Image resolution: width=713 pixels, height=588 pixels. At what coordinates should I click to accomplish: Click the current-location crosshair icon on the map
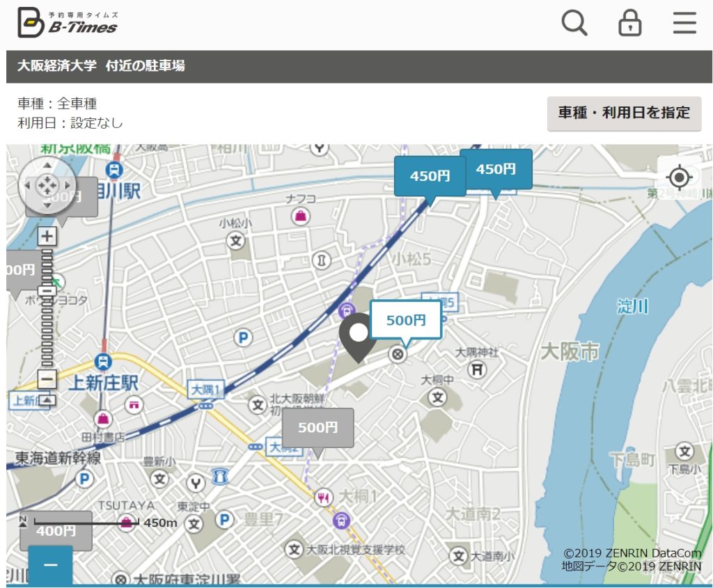[679, 177]
